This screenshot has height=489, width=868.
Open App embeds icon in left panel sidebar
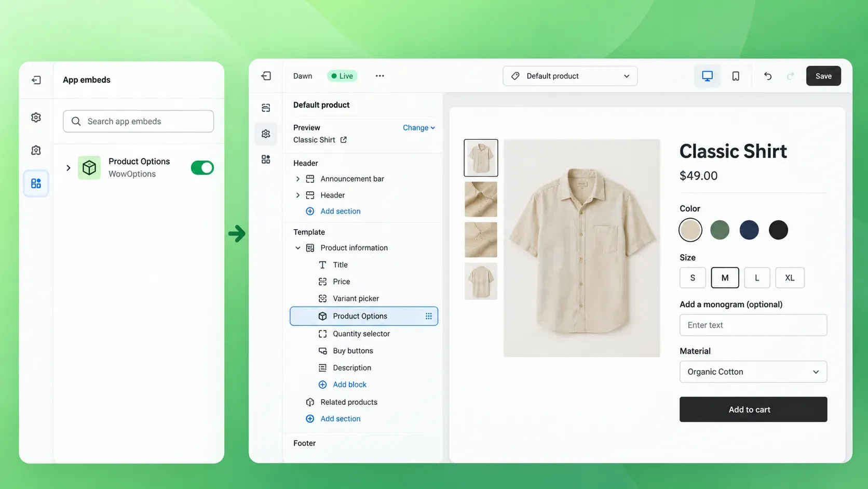click(36, 183)
